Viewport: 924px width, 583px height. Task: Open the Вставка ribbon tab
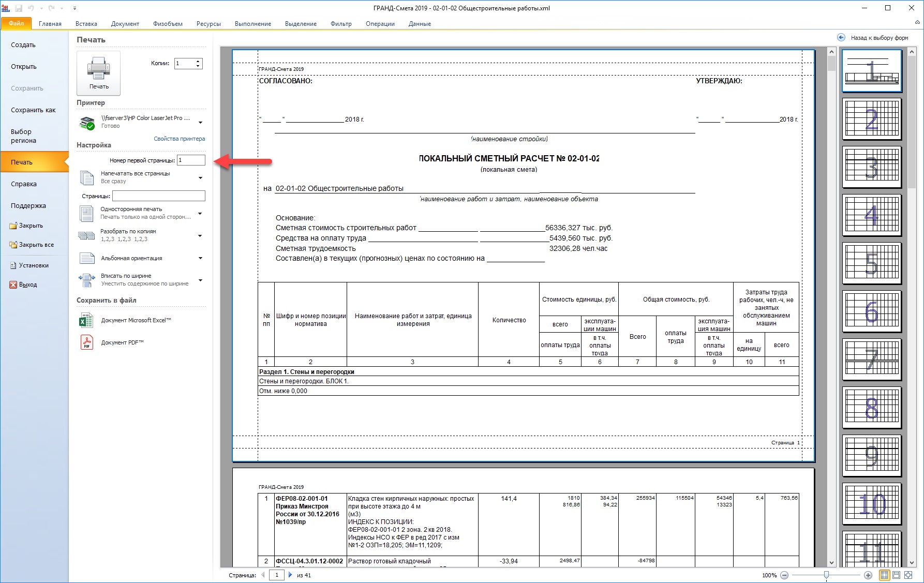(x=86, y=24)
